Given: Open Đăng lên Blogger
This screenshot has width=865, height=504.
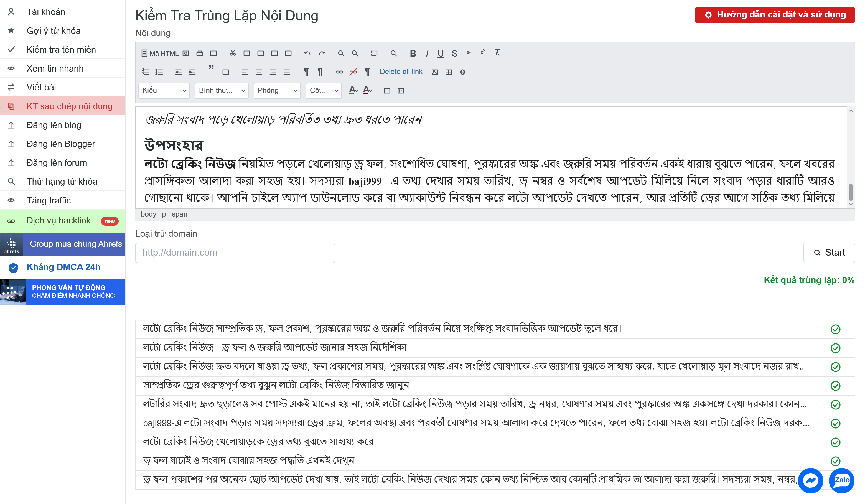Looking at the screenshot, I should (62, 144).
